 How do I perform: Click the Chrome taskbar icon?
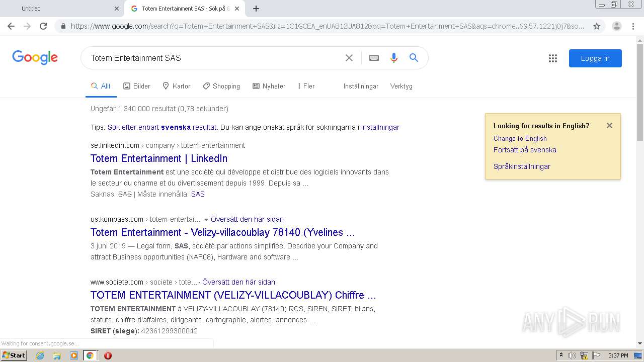tap(90, 355)
